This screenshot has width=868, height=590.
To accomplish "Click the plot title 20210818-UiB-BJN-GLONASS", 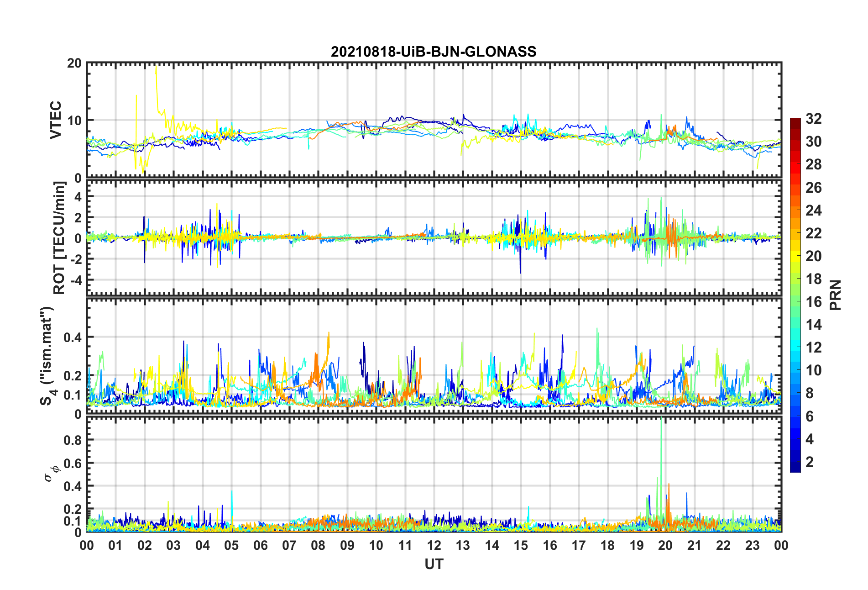I will coord(434,52).
